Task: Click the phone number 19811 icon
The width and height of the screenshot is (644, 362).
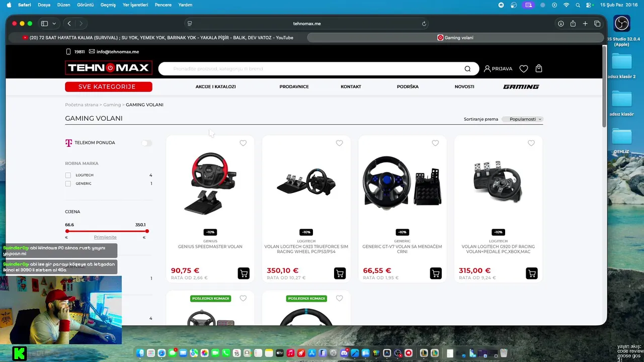Action: click(x=68, y=52)
